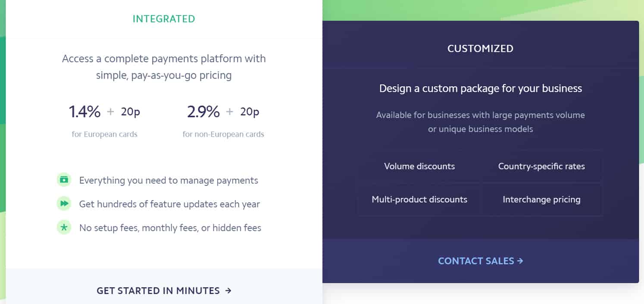This screenshot has height=304, width=644.
Task: Click 'for non-European cards' caption
Action: 223,134
